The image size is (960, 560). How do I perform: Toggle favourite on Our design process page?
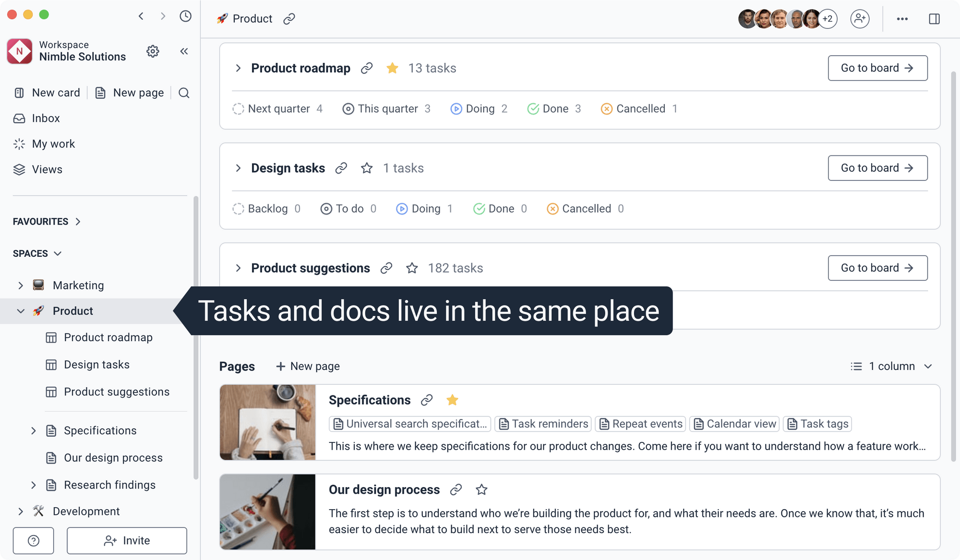(x=481, y=489)
